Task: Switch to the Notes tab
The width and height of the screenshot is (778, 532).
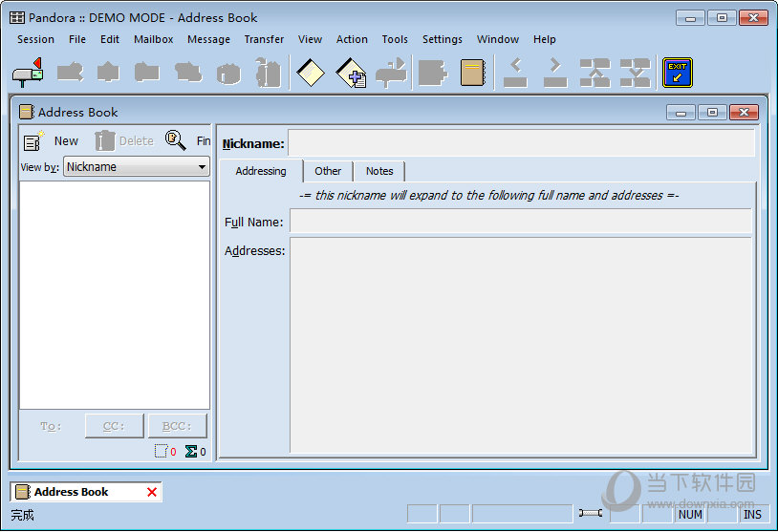Action: click(x=379, y=171)
